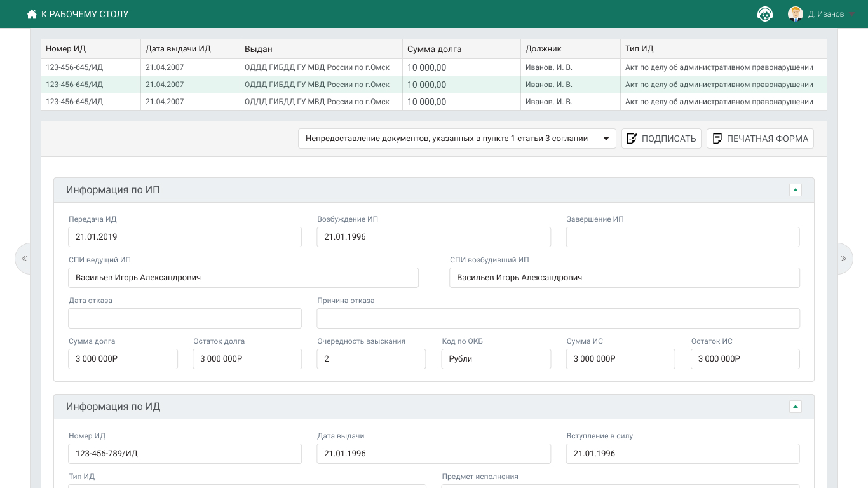Image resolution: width=868 pixels, height=488 pixels.
Task: Click the Остаток ИС field
Action: (x=745, y=359)
